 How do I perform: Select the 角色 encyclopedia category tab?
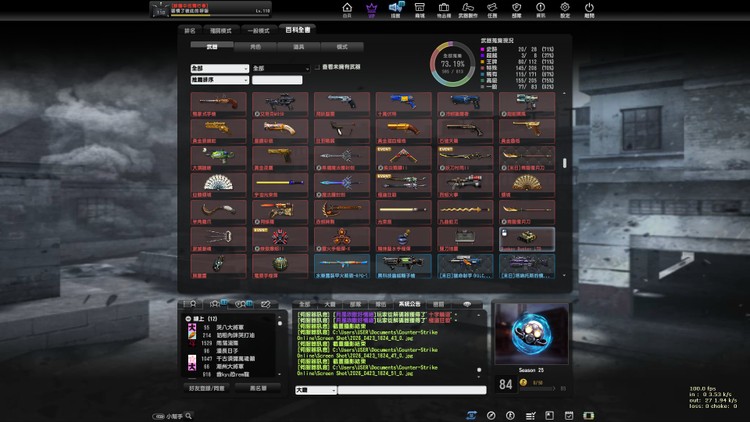point(256,46)
